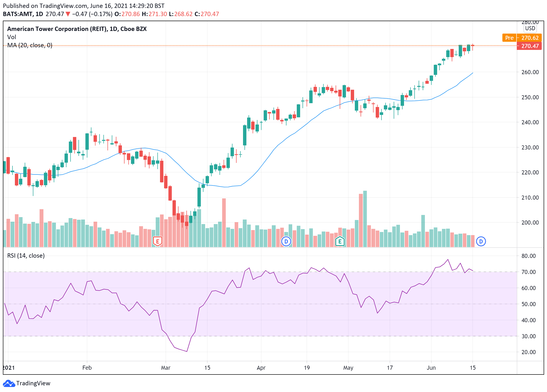Image resolution: width=547 pixels, height=392 pixels.
Task: Click the Vol indicator label
Action: tap(12, 37)
